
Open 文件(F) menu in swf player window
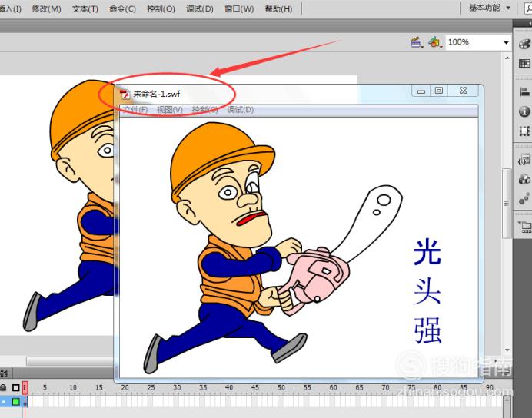(x=135, y=110)
